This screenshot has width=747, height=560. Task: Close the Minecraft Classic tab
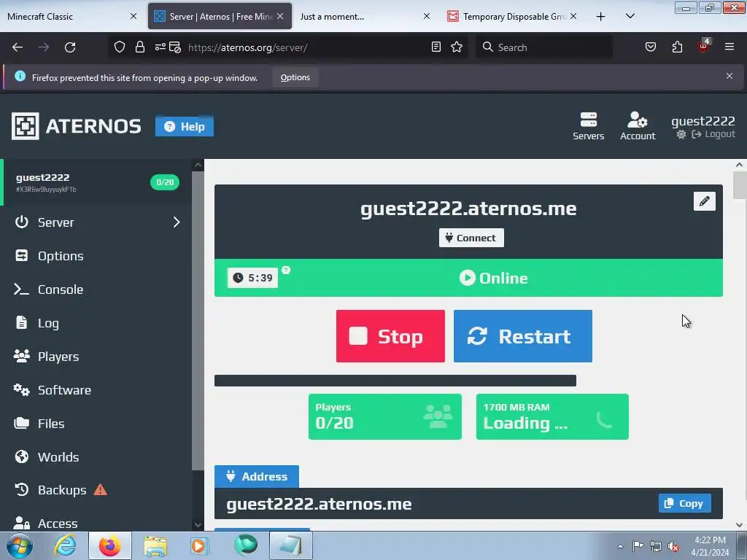[133, 16]
